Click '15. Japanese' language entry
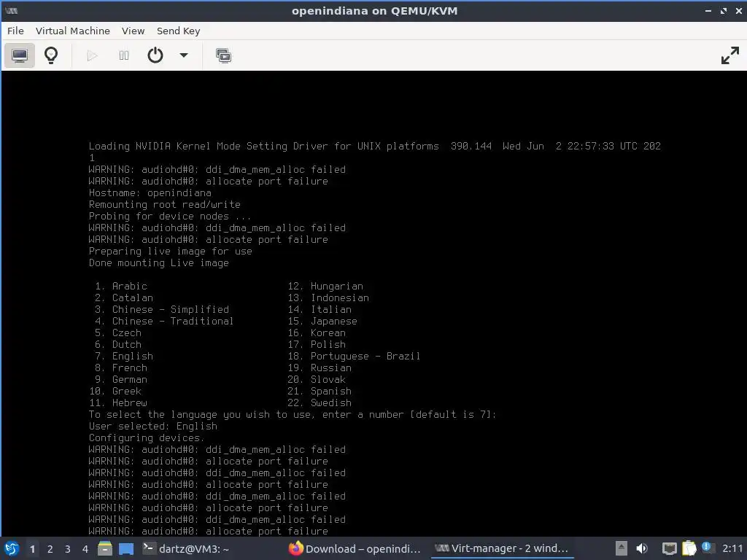 click(322, 321)
